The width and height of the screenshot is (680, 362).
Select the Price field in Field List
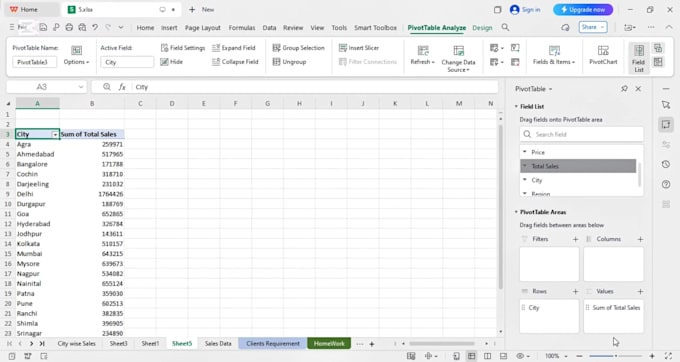click(x=578, y=152)
